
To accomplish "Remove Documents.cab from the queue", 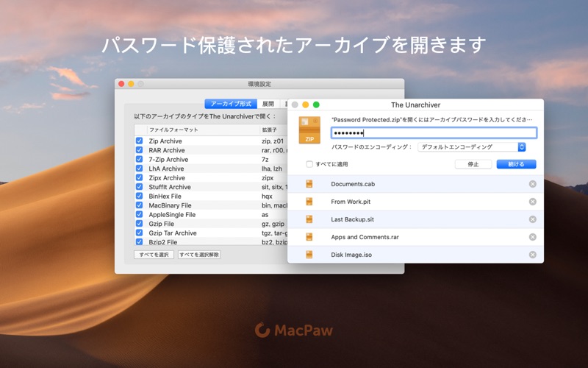I will coord(532,184).
